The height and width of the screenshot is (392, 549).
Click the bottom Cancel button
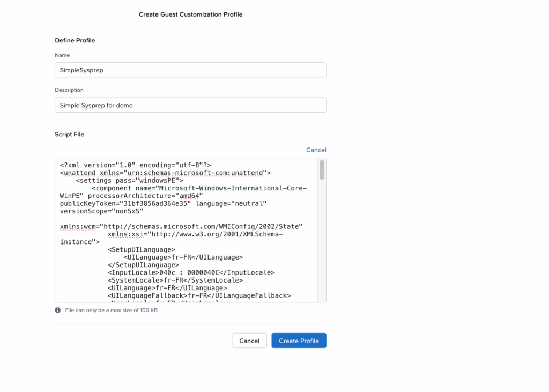click(x=249, y=340)
